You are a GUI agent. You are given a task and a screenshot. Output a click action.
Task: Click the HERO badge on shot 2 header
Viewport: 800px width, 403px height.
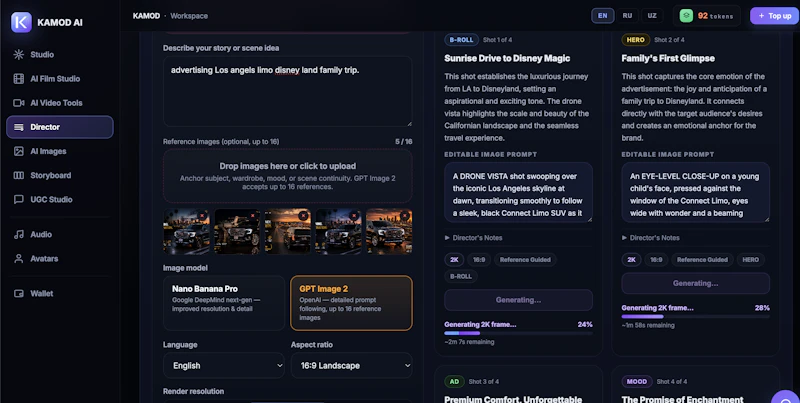[636, 40]
